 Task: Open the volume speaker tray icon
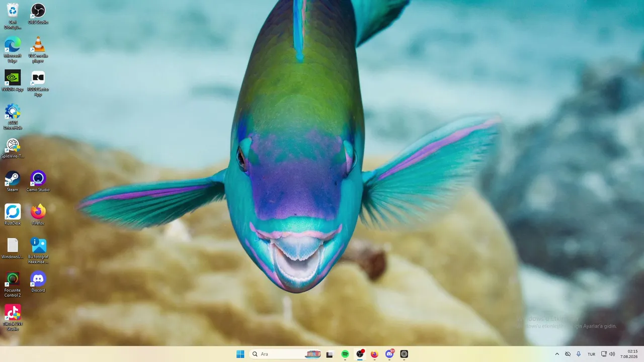tap(612, 354)
